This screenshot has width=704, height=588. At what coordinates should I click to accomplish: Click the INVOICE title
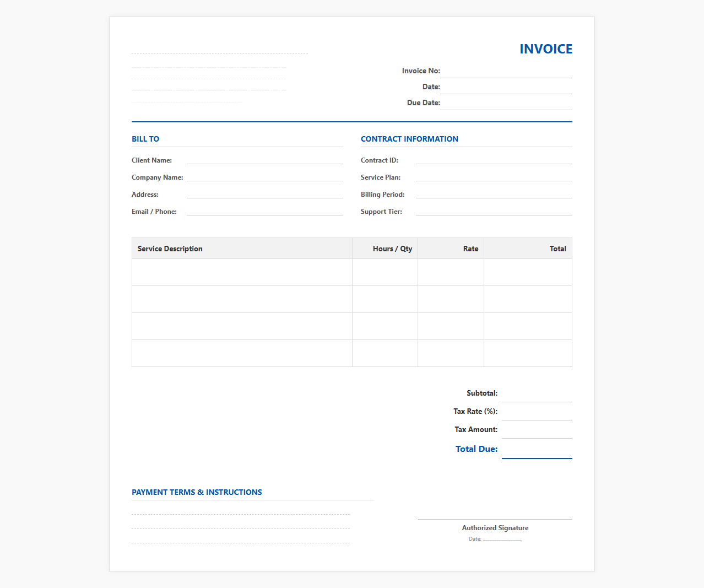[546, 49]
